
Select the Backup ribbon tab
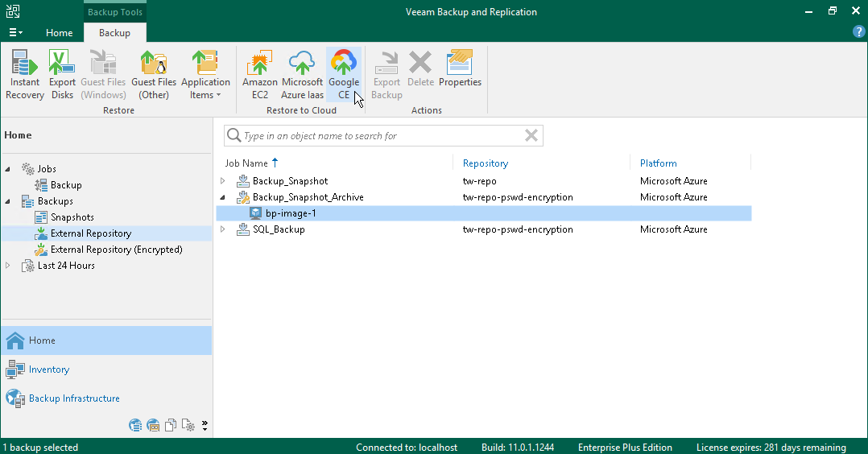tap(114, 33)
